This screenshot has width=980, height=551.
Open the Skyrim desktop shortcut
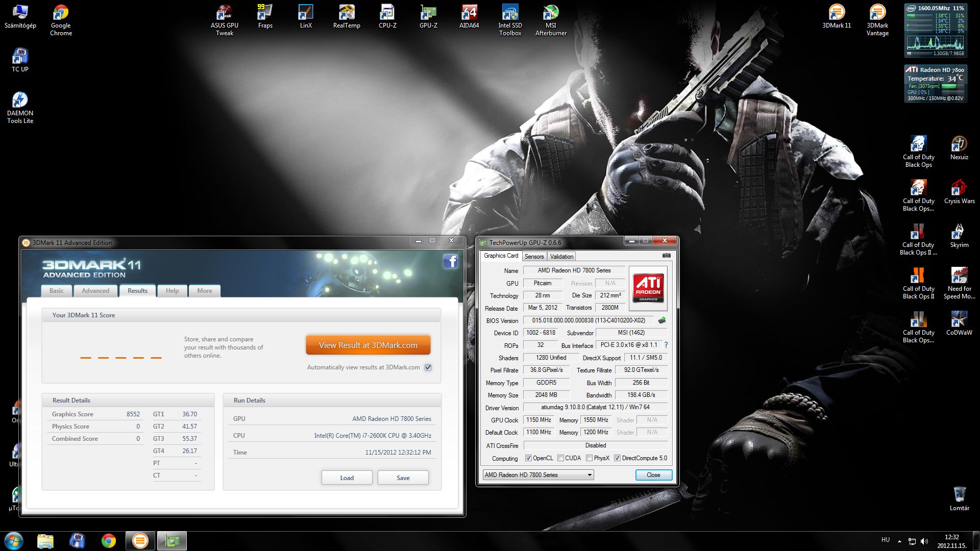tap(959, 236)
